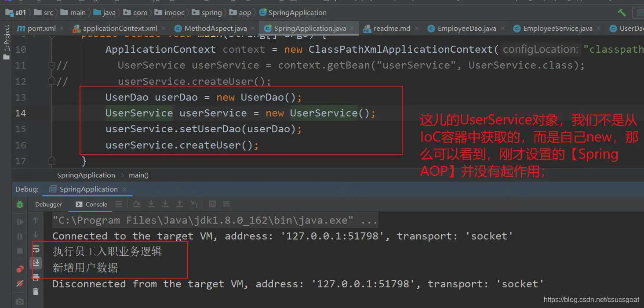
Task: Build project with the green hammer icon
Action: pyautogui.click(x=622, y=12)
